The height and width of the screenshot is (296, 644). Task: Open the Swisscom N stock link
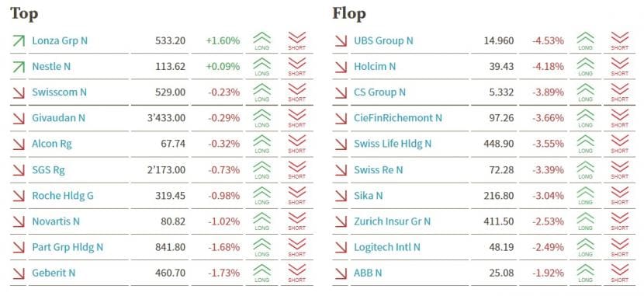pos(60,92)
